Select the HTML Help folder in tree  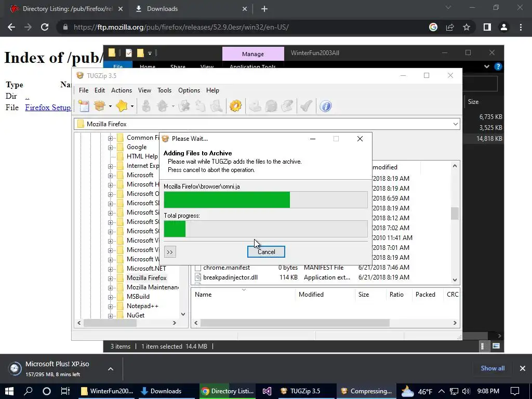[142, 156]
